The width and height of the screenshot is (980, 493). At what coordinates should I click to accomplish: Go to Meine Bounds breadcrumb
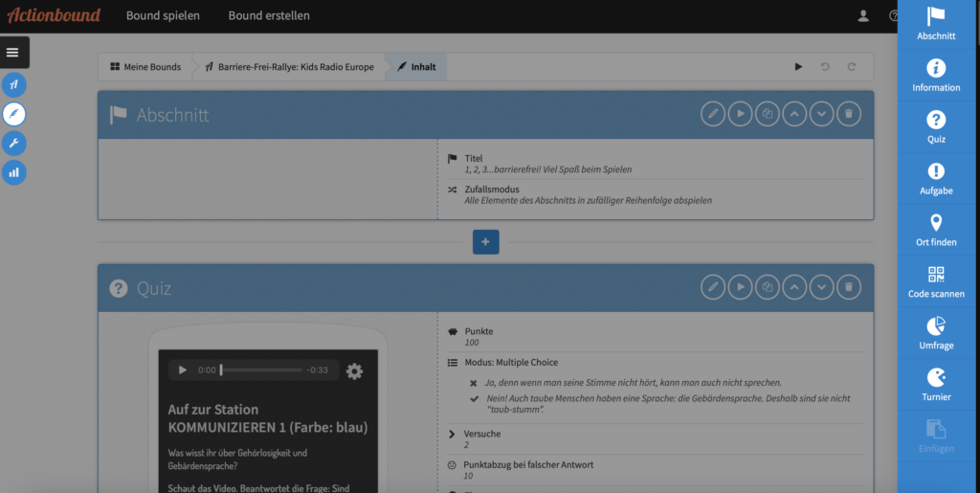point(145,67)
